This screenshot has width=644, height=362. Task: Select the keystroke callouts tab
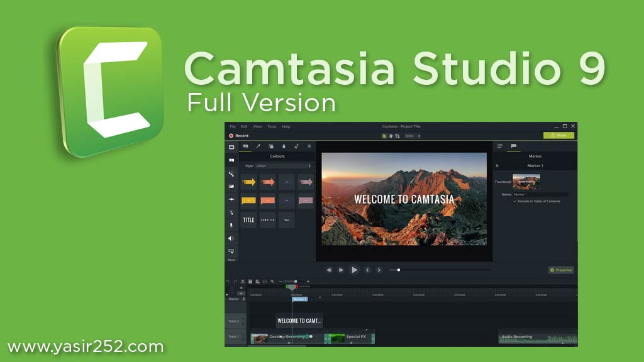309,146
